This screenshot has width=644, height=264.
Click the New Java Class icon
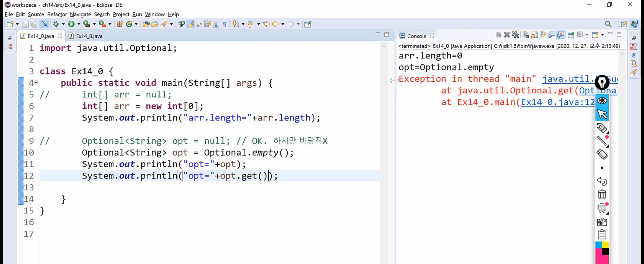pos(129,24)
